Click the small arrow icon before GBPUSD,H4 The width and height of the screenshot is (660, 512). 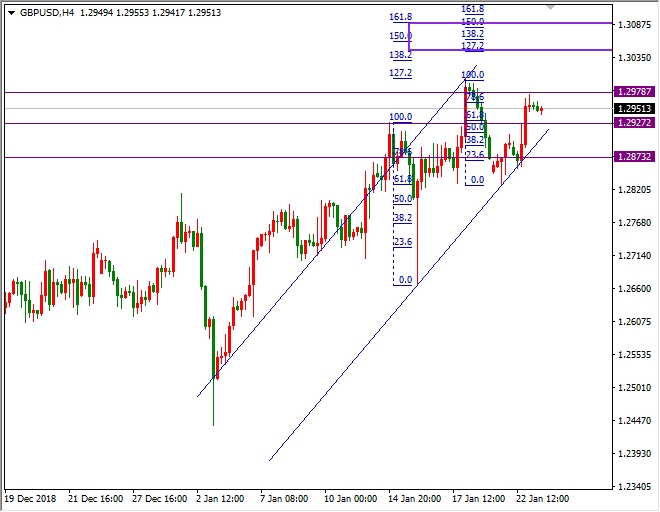(10, 13)
